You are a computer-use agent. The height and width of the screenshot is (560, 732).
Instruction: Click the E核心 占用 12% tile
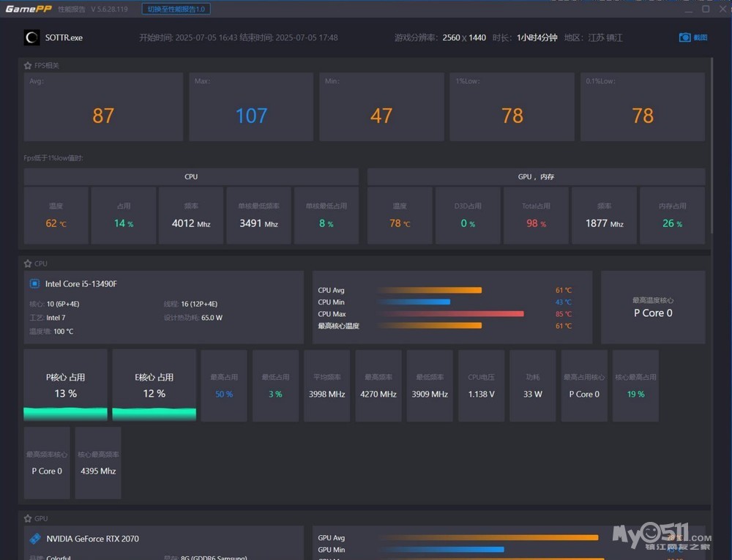click(x=154, y=385)
